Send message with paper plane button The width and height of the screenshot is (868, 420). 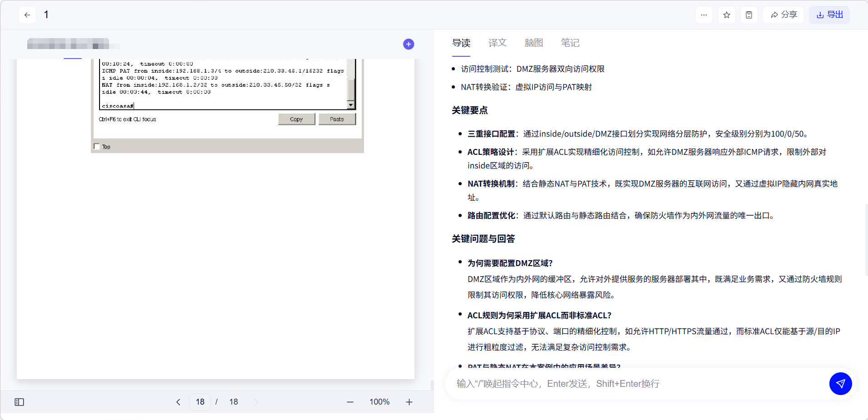tap(840, 384)
